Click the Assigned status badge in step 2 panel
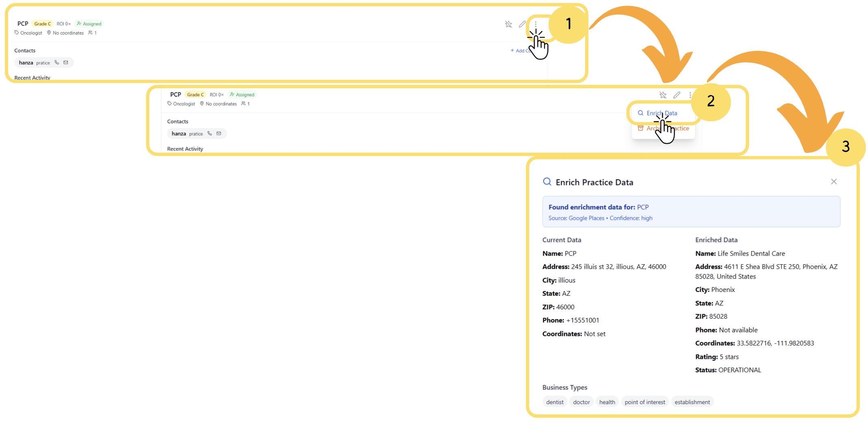 click(x=242, y=95)
